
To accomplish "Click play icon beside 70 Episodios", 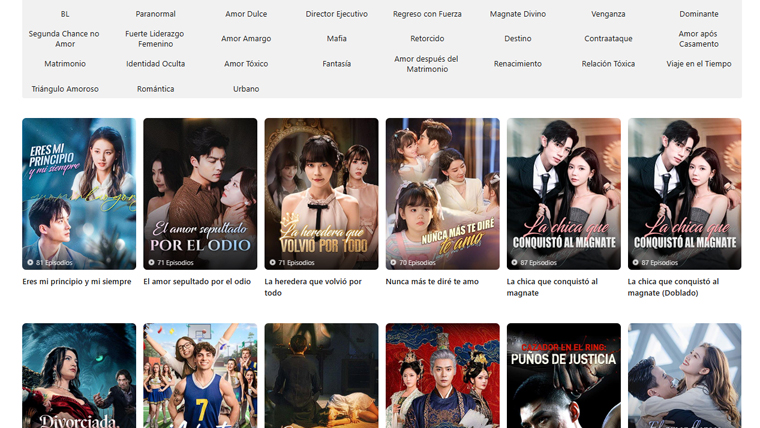I will 394,263.
